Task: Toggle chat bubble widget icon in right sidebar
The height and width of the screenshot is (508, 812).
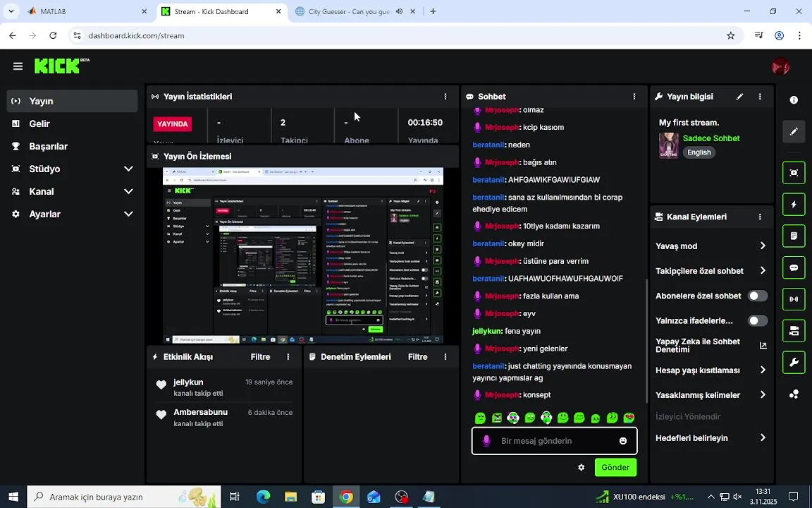Action: (x=794, y=267)
